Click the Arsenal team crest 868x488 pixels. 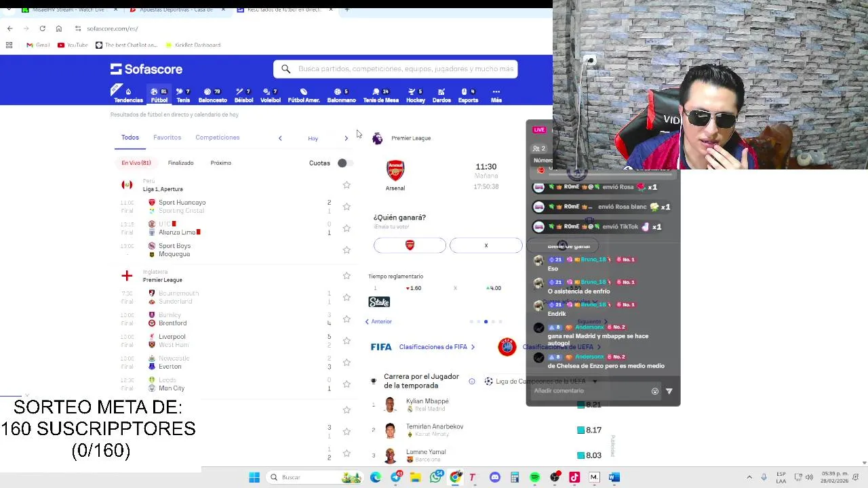click(395, 170)
